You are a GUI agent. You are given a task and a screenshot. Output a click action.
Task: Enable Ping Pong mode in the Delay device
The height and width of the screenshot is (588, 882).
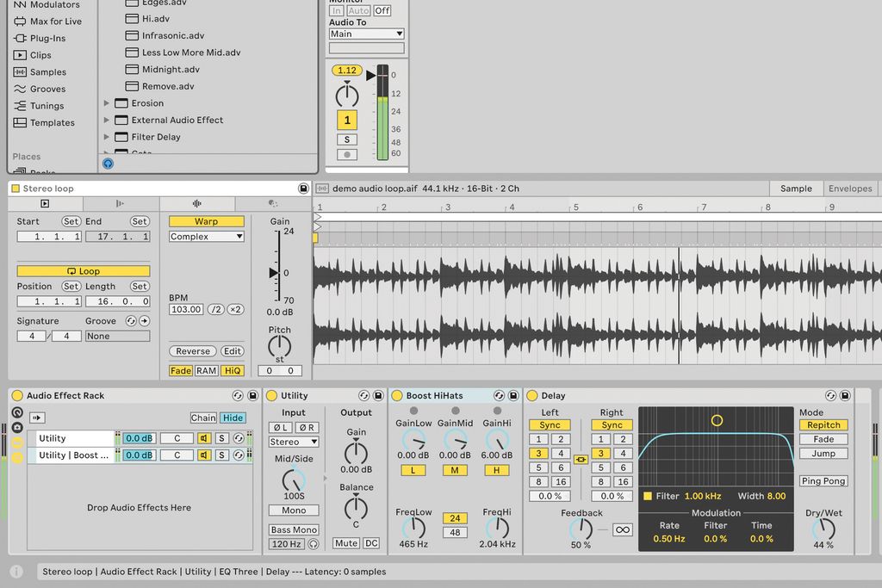tap(823, 480)
